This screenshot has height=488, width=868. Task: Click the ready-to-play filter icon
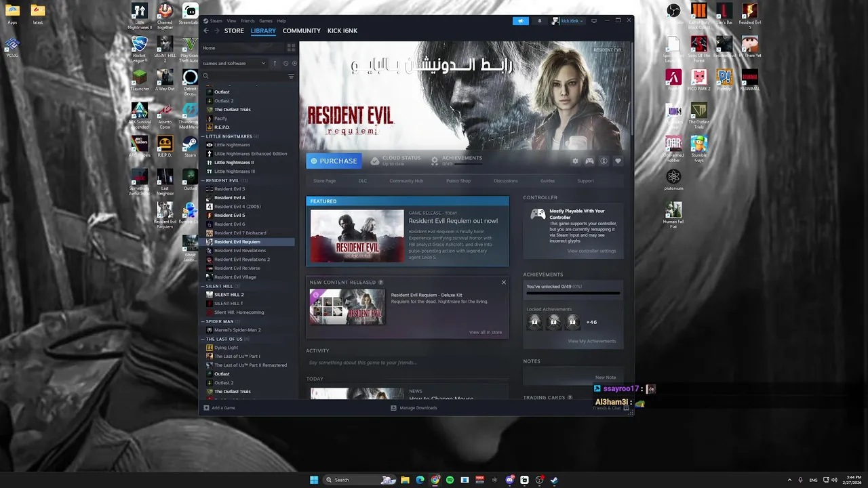[294, 63]
